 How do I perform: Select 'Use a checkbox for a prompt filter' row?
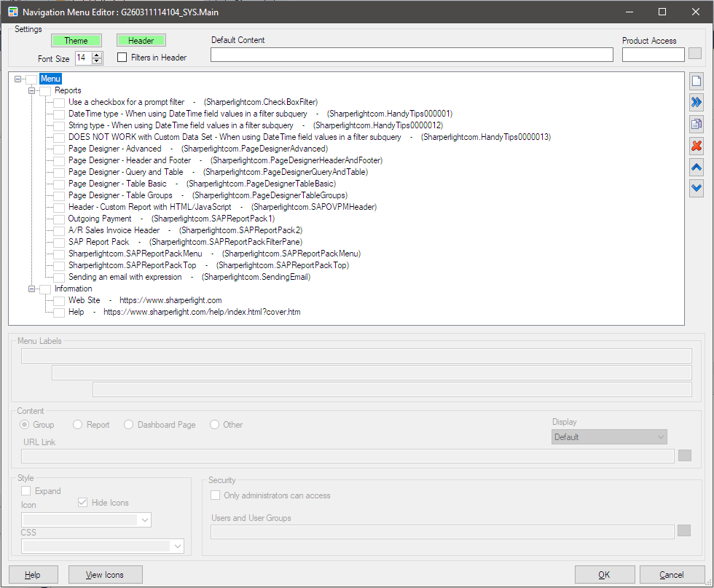pyautogui.click(x=193, y=102)
